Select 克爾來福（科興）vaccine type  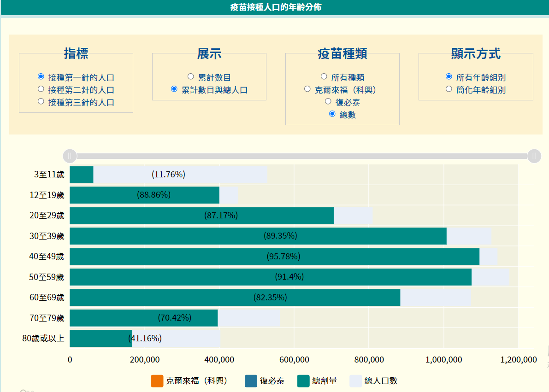[307, 88]
